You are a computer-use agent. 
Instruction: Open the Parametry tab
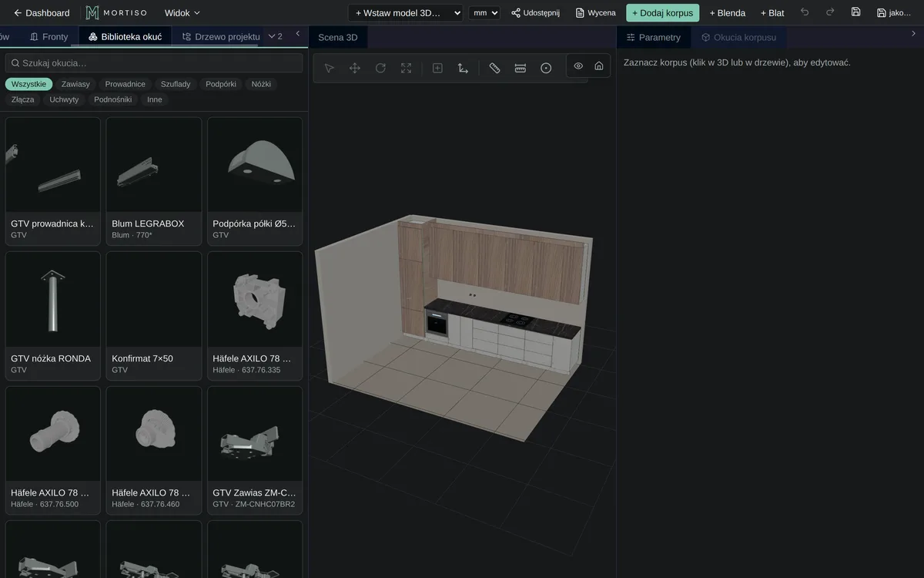654,37
